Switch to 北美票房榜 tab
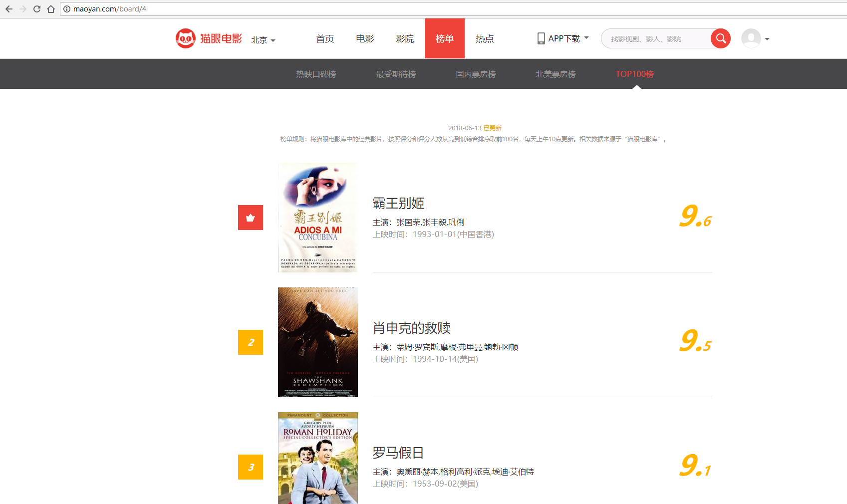Image resolution: width=847 pixels, height=504 pixels. tap(556, 74)
